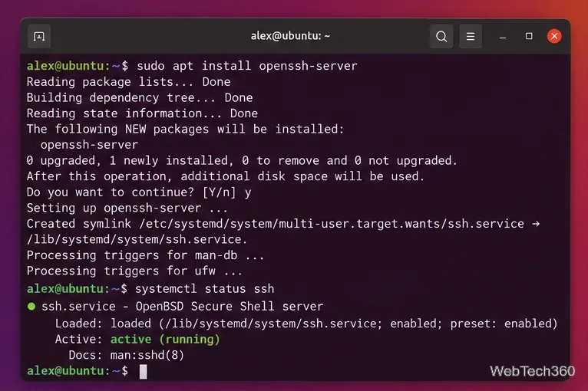Viewport: 588px width, 391px height.
Task: Open a new terminal tab
Action: coord(39,36)
